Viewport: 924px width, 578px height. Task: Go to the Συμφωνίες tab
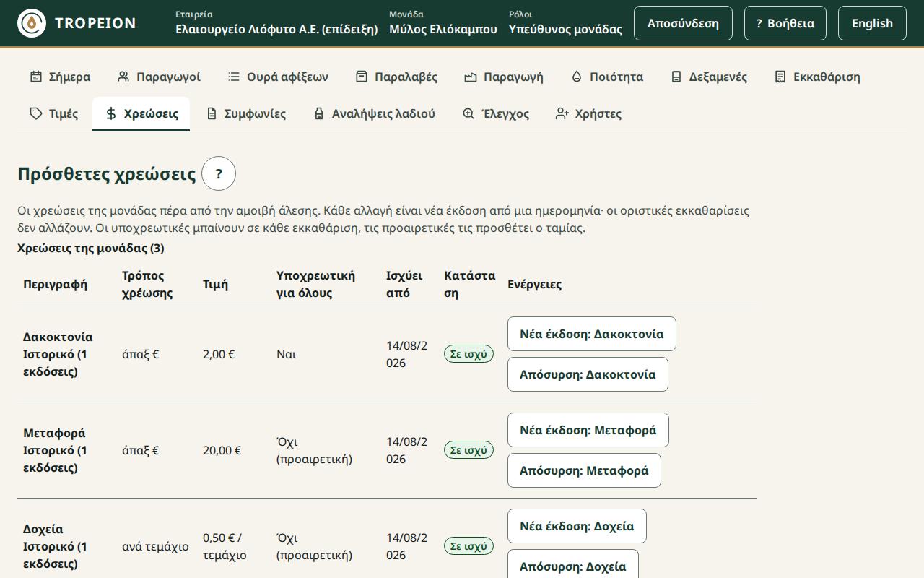click(x=245, y=113)
